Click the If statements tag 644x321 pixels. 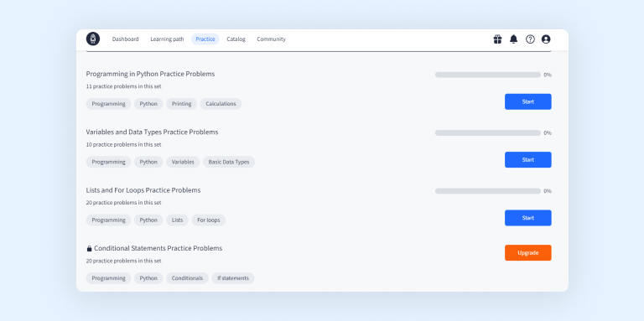tap(233, 278)
